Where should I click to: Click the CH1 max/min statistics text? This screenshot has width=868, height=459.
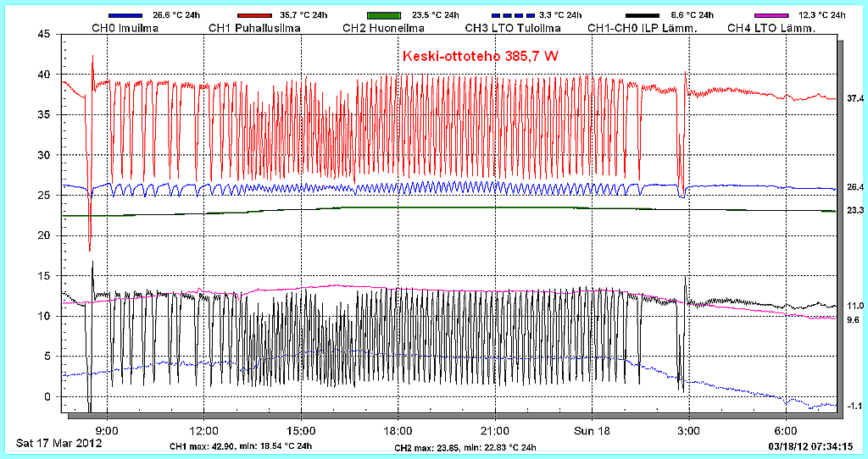tap(241, 446)
